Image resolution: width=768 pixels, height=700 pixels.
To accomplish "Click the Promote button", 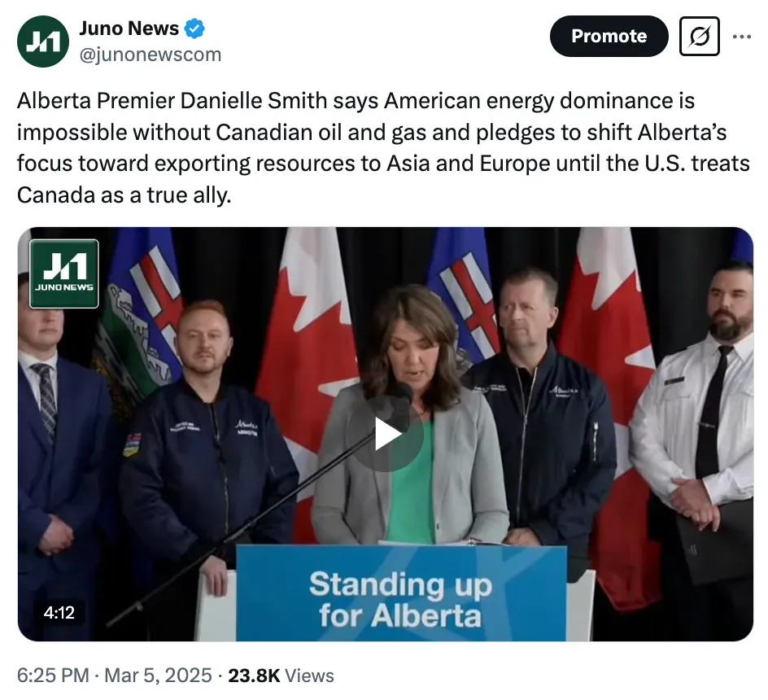I will click(x=609, y=37).
